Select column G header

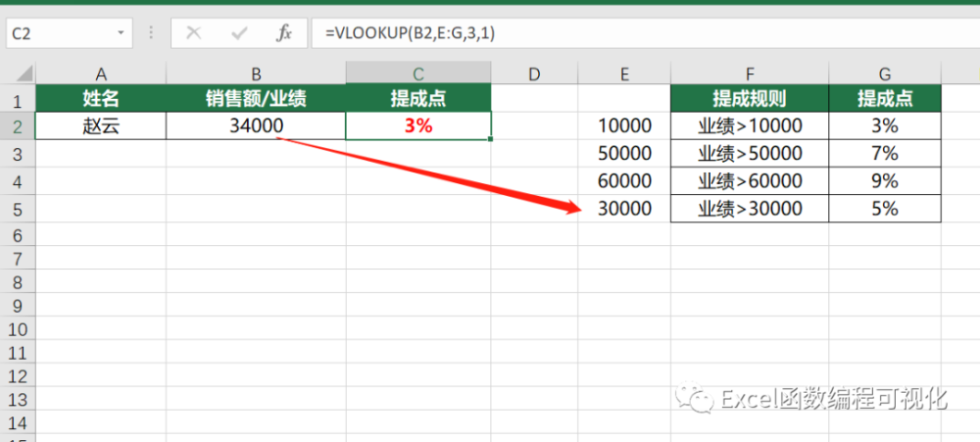pos(884,74)
